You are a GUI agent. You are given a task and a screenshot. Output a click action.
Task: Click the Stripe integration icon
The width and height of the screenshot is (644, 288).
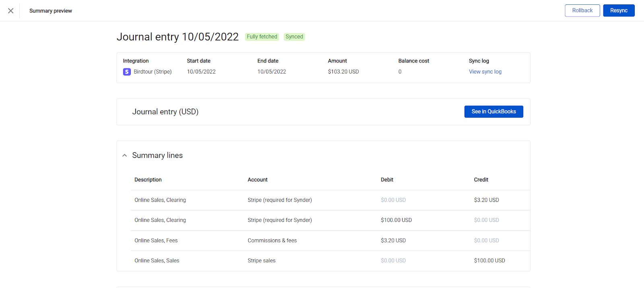[127, 72]
